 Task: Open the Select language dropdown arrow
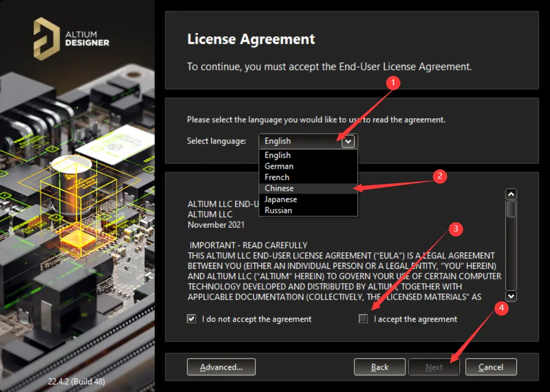click(x=348, y=141)
